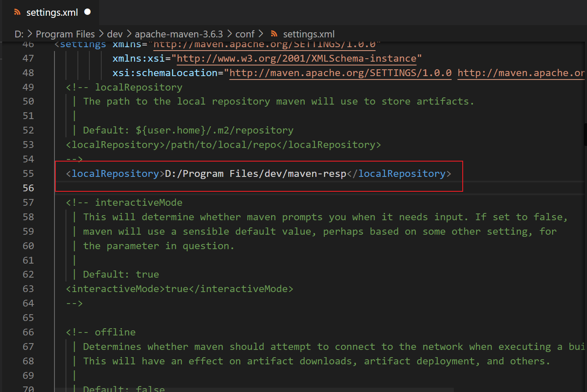This screenshot has height=392, width=587.
Task: Expand the chevron after the conf breadcrumb
Action: coord(261,34)
